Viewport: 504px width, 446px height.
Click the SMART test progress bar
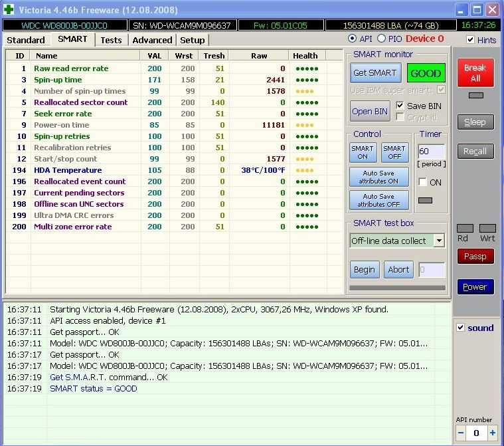(398, 288)
